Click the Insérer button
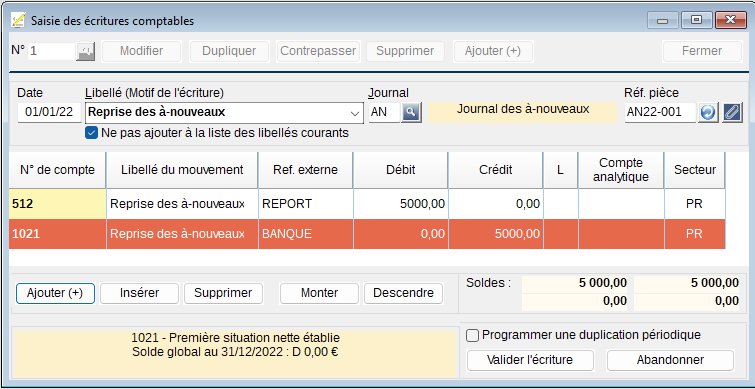 [x=140, y=293]
